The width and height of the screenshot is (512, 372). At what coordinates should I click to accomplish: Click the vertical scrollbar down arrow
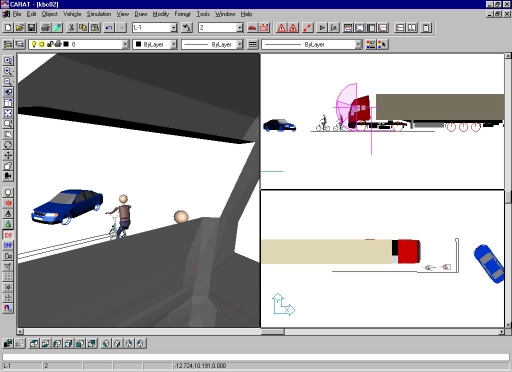508,325
